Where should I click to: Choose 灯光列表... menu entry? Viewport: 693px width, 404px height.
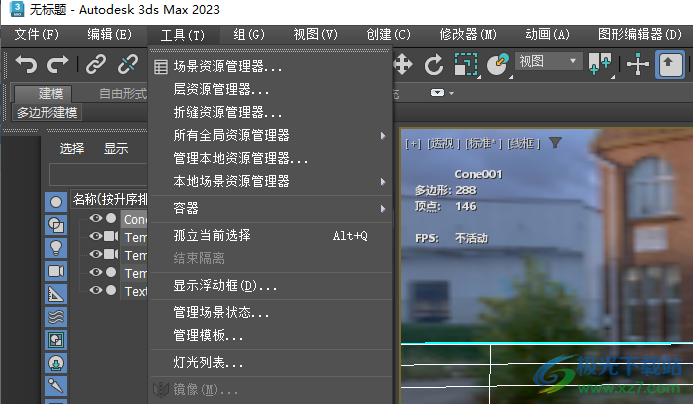click(x=270, y=363)
